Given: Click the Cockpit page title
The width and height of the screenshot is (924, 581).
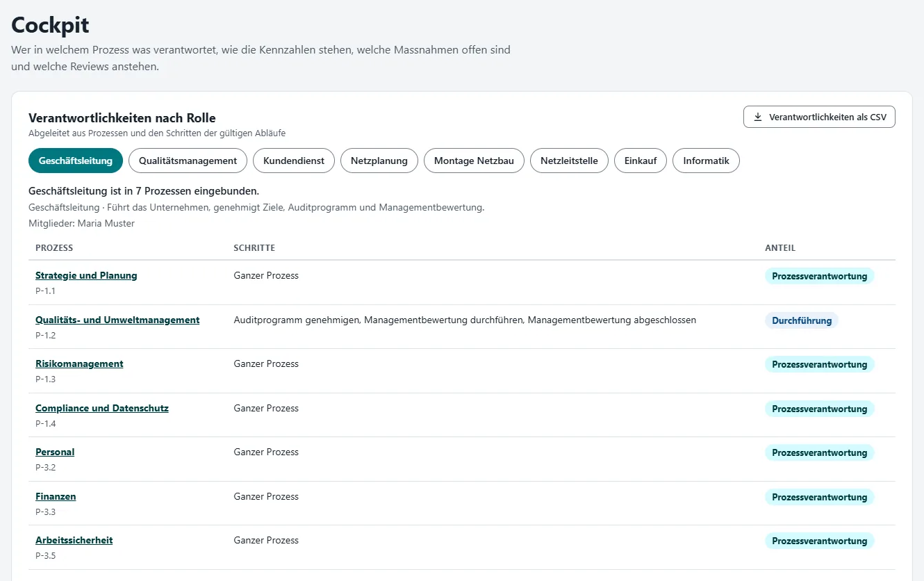Looking at the screenshot, I should point(50,25).
